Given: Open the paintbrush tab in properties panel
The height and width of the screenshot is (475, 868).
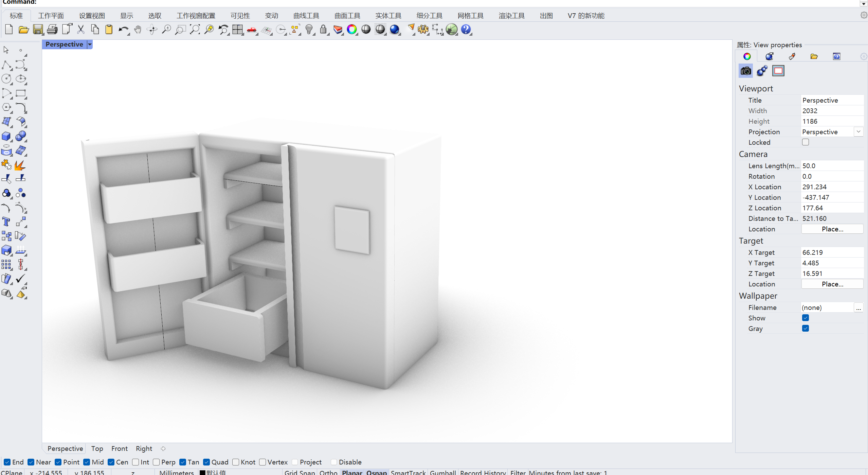Looking at the screenshot, I should tap(792, 56).
